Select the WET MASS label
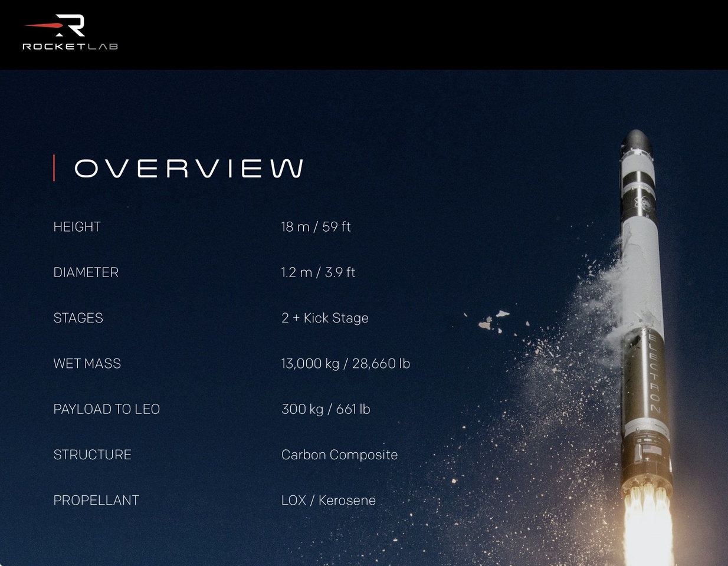This screenshot has width=728, height=566. coord(87,364)
